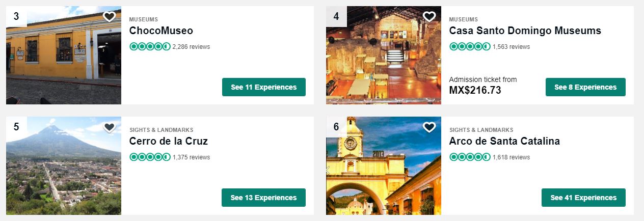
Task: Click Arco de Santa Catalina rating bubbles
Action: click(x=470, y=157)
